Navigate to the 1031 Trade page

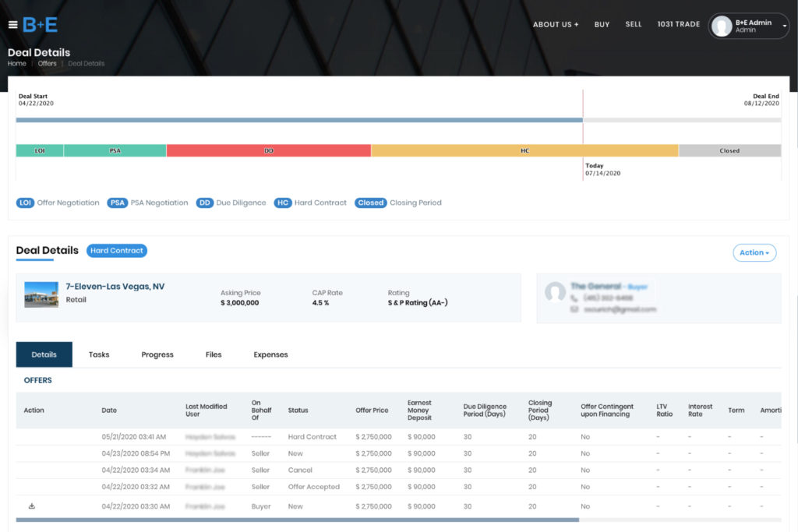(x=678, y=25)
